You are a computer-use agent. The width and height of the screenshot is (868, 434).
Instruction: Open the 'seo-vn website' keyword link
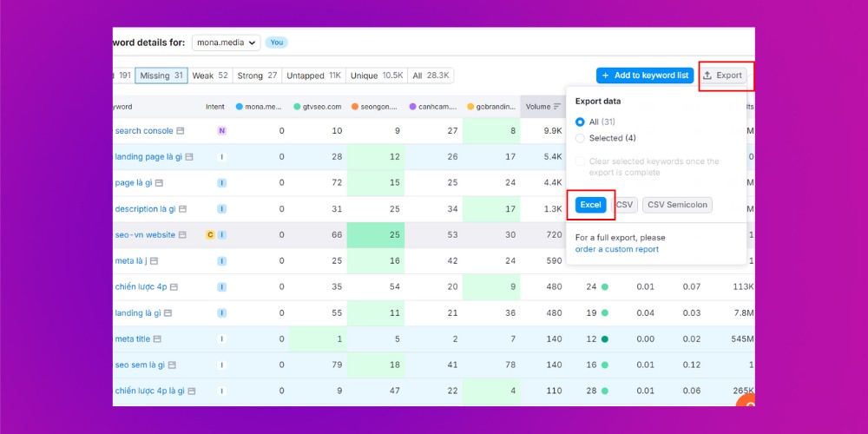tap(145, 234)
